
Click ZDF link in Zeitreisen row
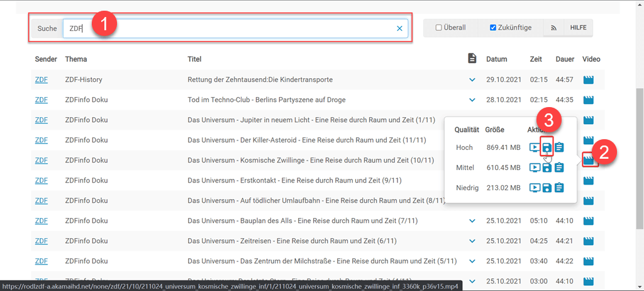coord(41,241)
